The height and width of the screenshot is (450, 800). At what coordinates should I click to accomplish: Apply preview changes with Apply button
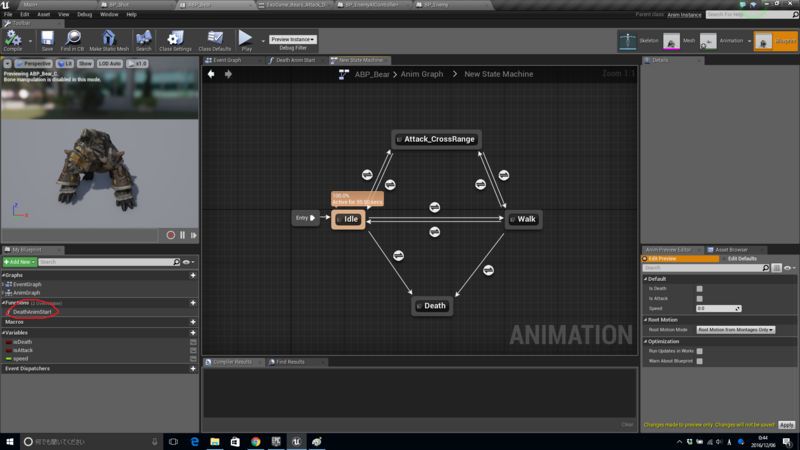coord(786,424)
